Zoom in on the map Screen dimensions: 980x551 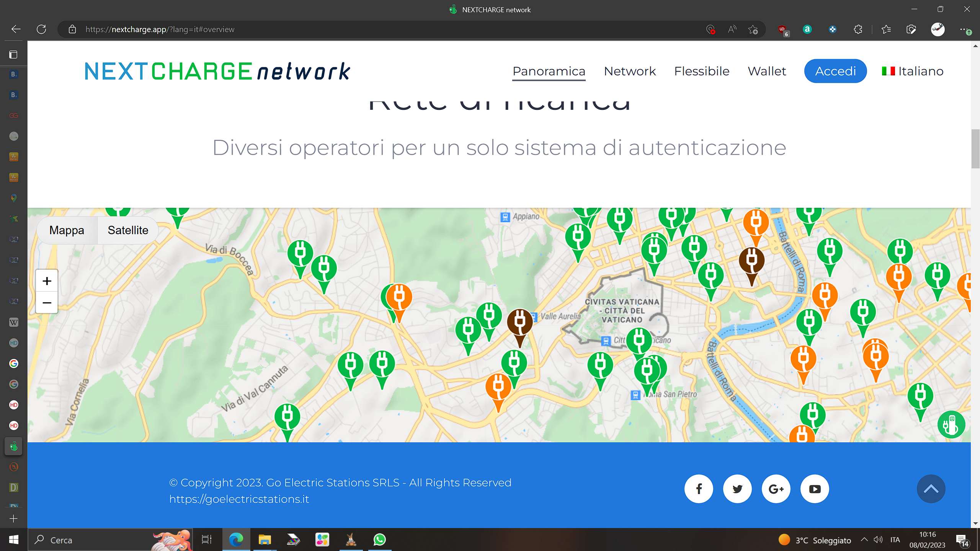[47, 281]
